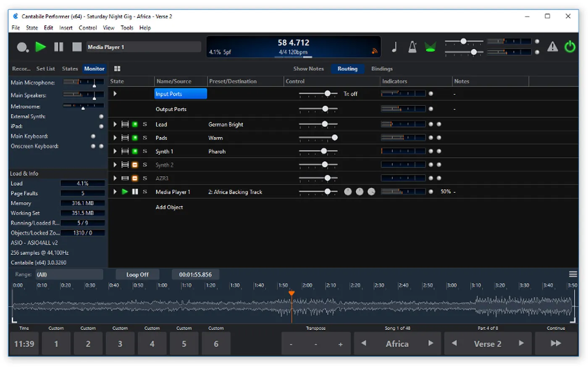Image resolution: width=588 pixels, height=367 pixels.
Task: Pause Media Player 1
Action: 134,191
